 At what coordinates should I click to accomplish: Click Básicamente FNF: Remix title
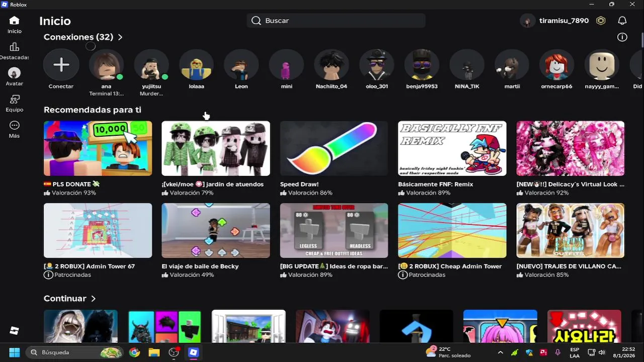point(436,184)
